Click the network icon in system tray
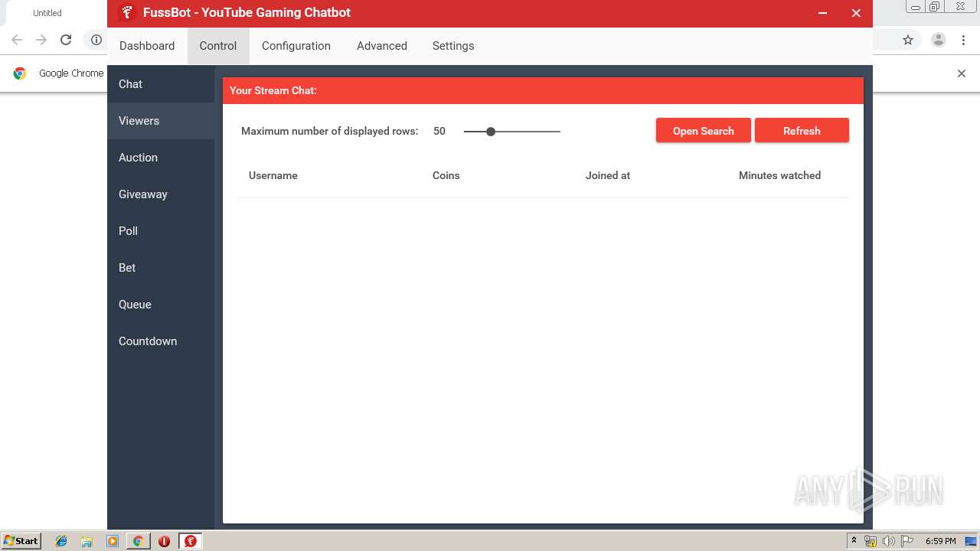980x551 pixels. tap(871, 541)
